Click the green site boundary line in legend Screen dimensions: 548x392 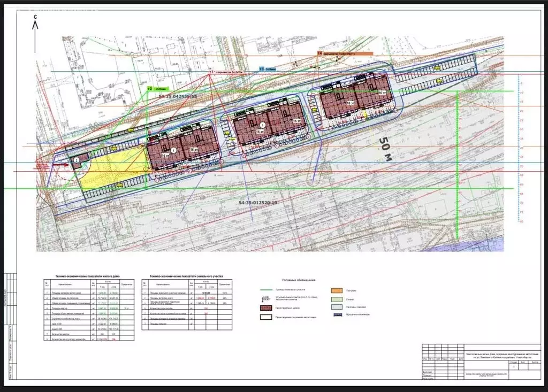(x=266, y=289)
